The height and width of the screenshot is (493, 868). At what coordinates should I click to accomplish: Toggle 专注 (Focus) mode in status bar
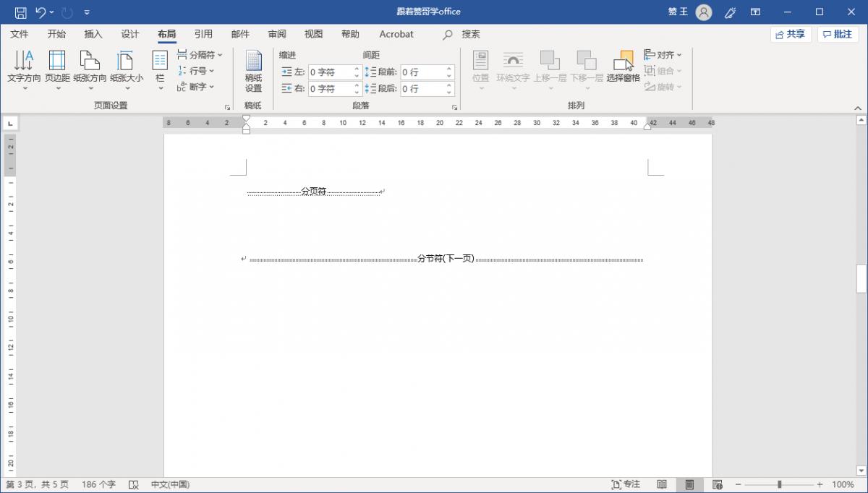(626, 484)
